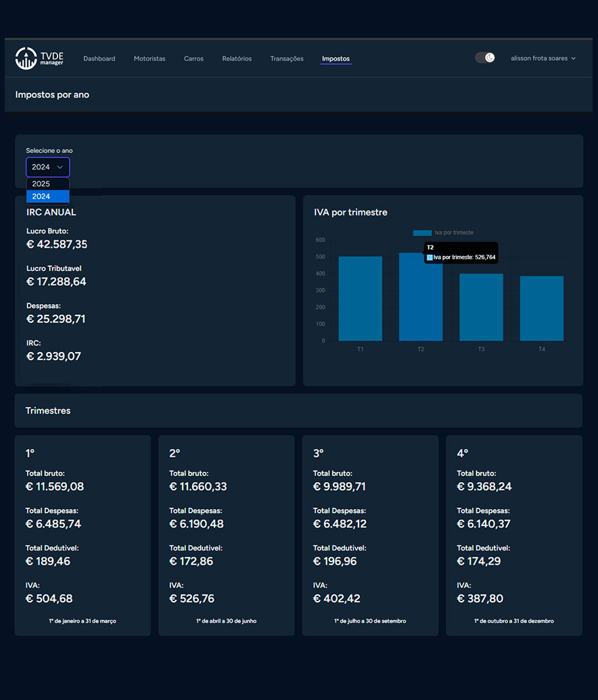Go to the Dashboard tab
Screen dimensions: 598x700
(x=99, y=59)
